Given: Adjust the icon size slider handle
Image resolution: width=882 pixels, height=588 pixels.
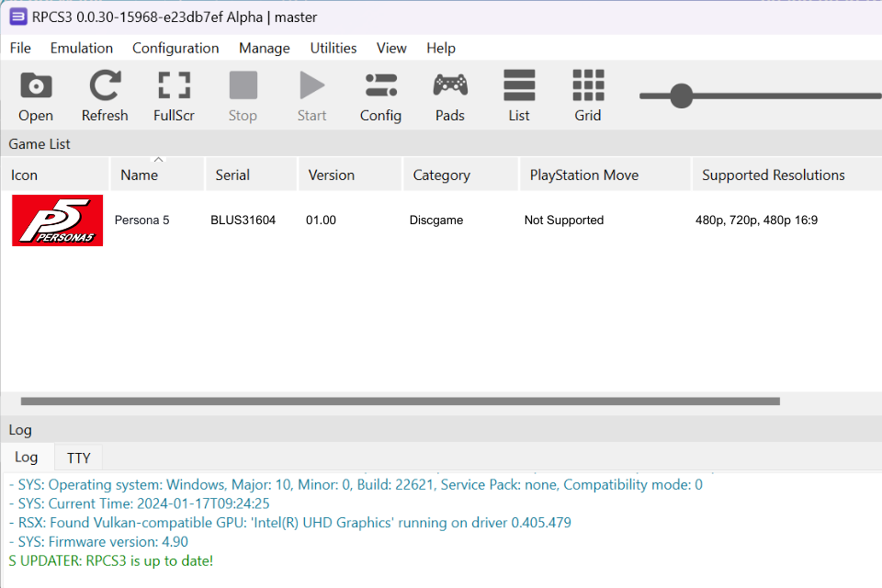Looking at the screenshot, I should [681, 96].
